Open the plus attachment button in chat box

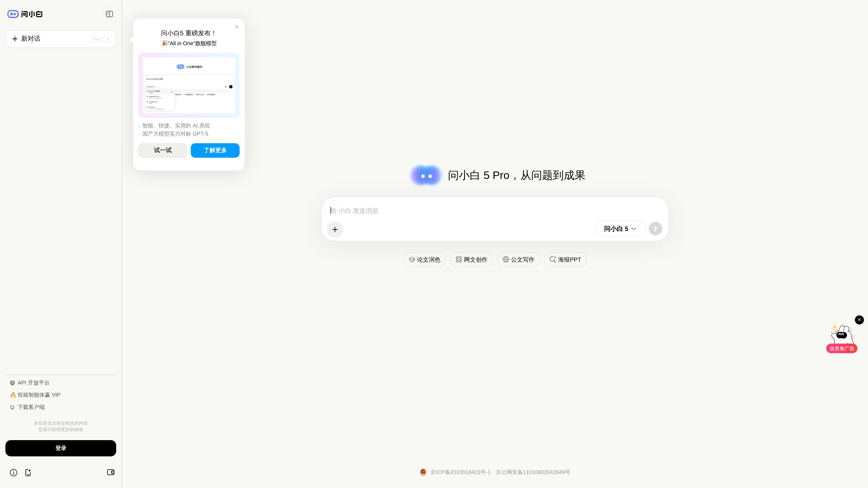(335, 229)
